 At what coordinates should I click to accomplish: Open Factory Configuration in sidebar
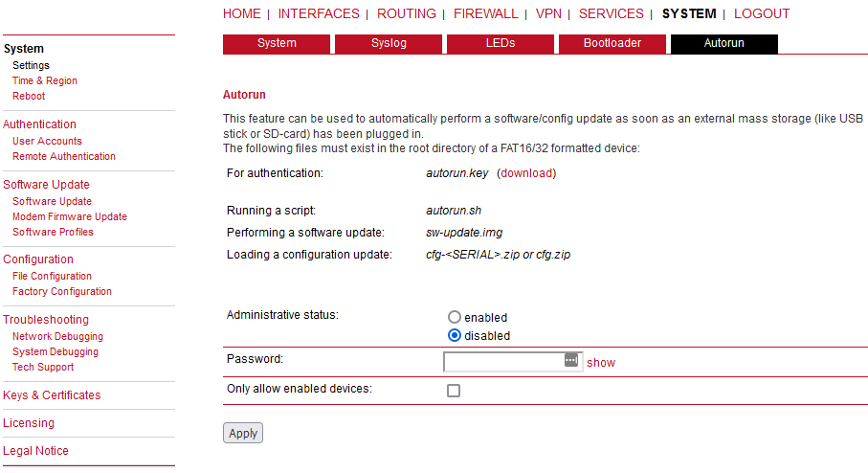[x=62, y=291]
